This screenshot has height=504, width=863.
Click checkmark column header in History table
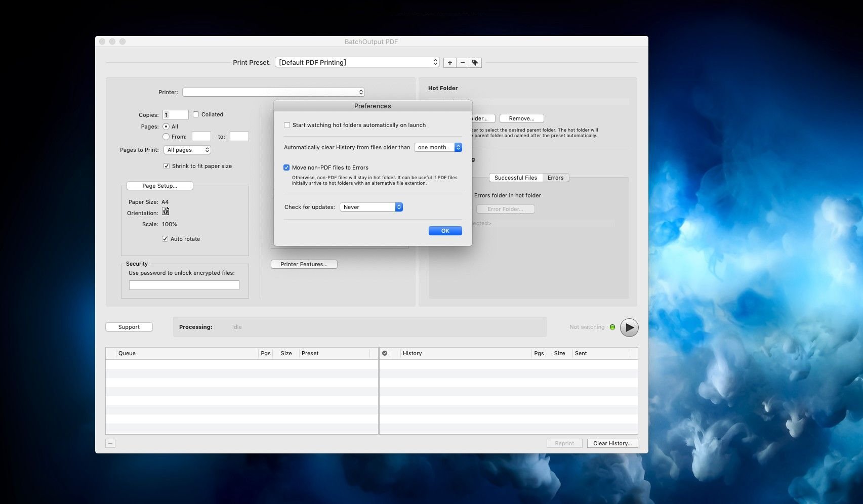385,353
